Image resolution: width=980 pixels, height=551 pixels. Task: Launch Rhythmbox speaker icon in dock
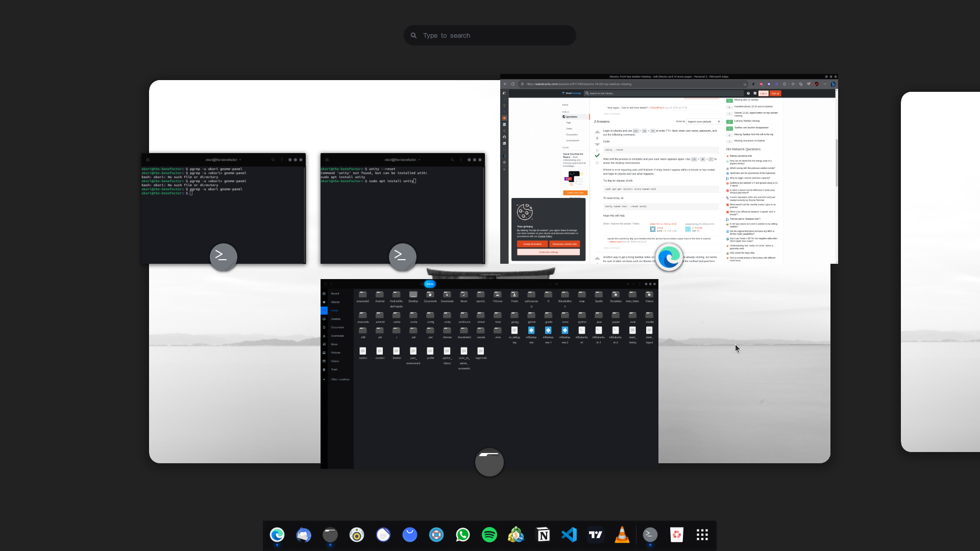point(357,535)
